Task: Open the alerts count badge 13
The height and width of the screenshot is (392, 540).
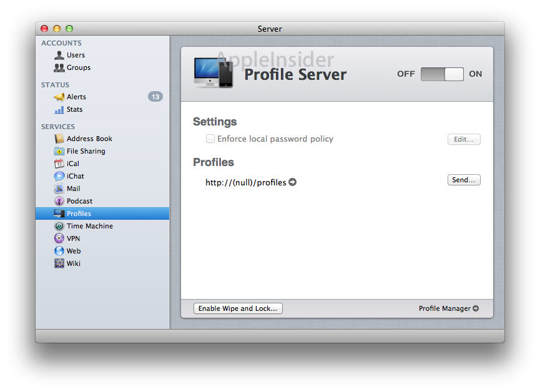Action: (x=155, y=97)
